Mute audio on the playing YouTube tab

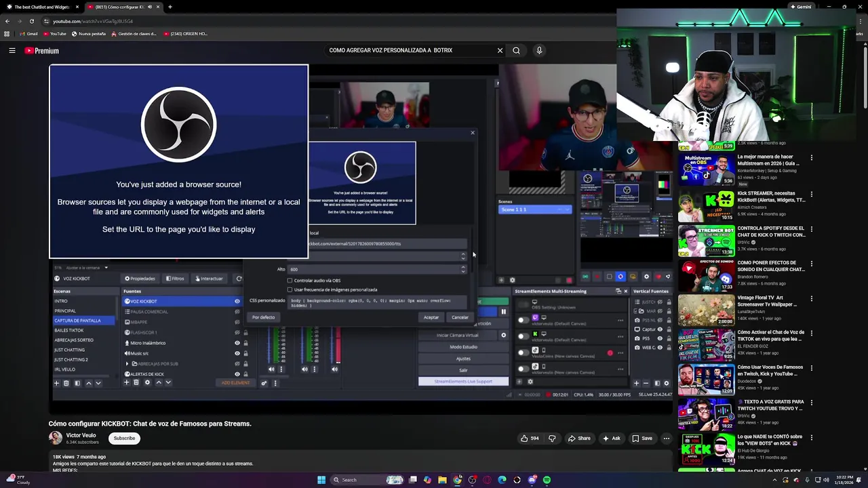(149, 7)
